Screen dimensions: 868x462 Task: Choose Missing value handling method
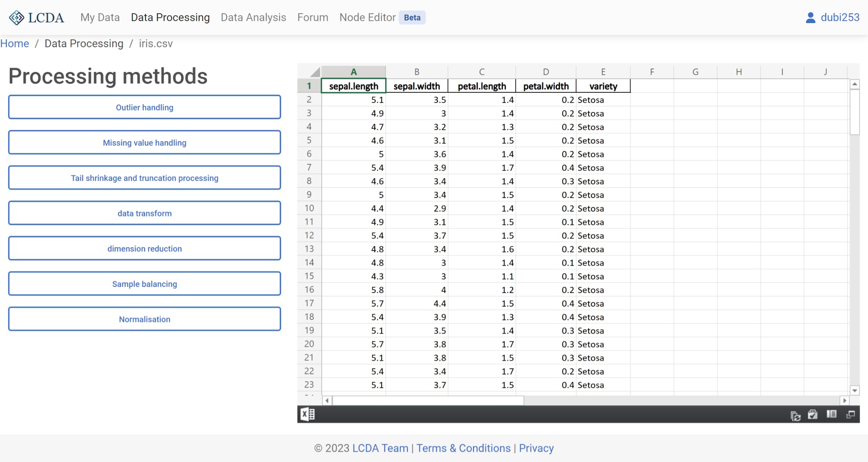point(144,143)
